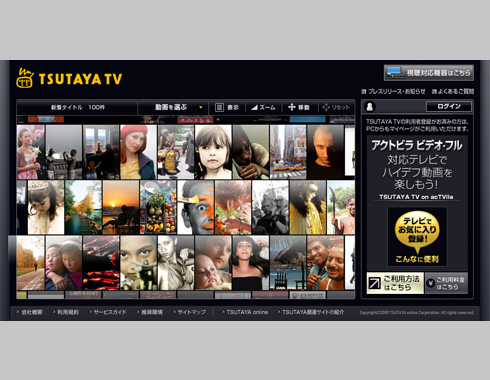
Task: Select the two smiling men thumbnail
Action: click(325, 263)
